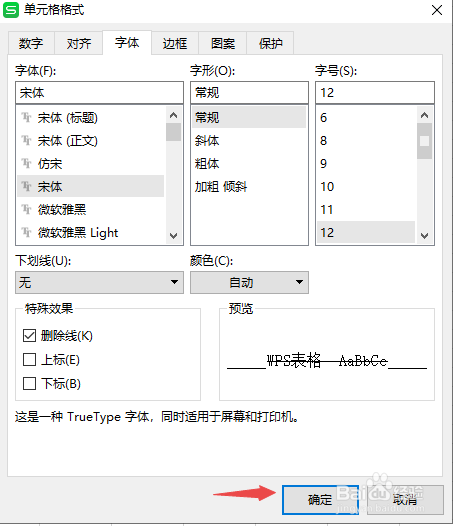Switch to the 边框 tab
Image resolution: width=453 pixels, height=526 pixels.
(175, 43)
